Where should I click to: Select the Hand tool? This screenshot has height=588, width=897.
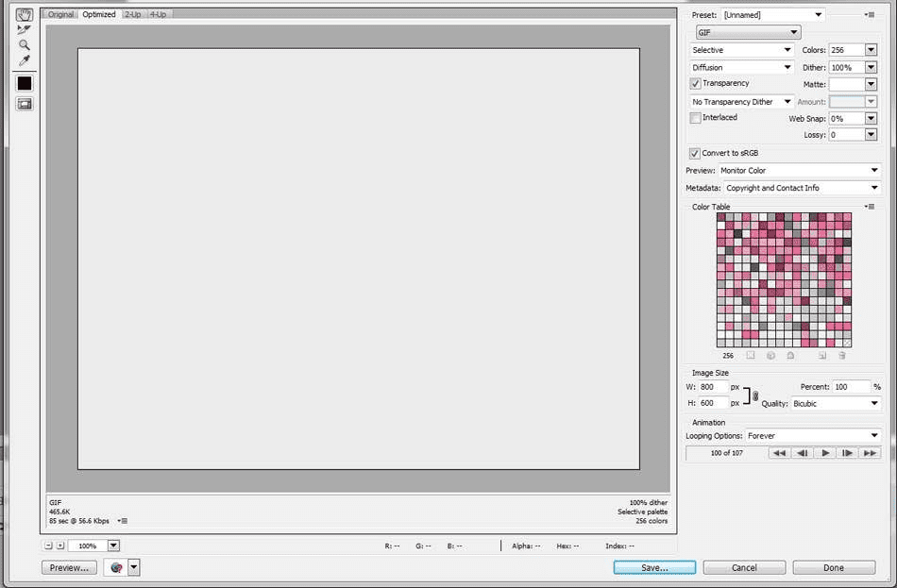(24, 15)
